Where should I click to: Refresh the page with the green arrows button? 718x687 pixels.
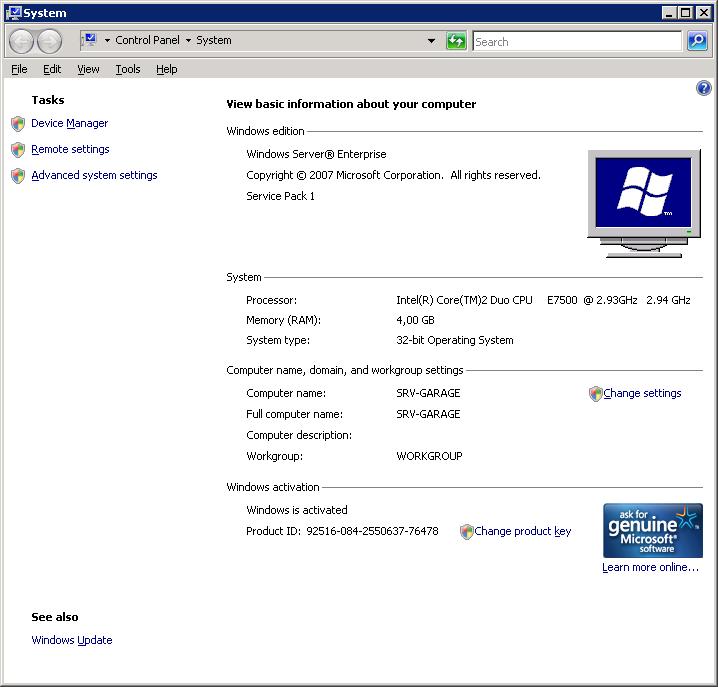click(456, 41)
